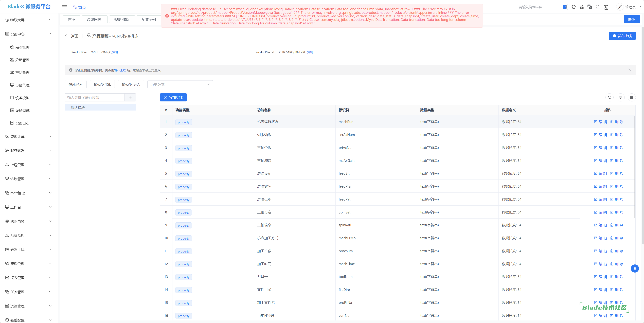Edit the SpinSet row
This screenshot has height=323, width=644.
click(x=600, y=212)
